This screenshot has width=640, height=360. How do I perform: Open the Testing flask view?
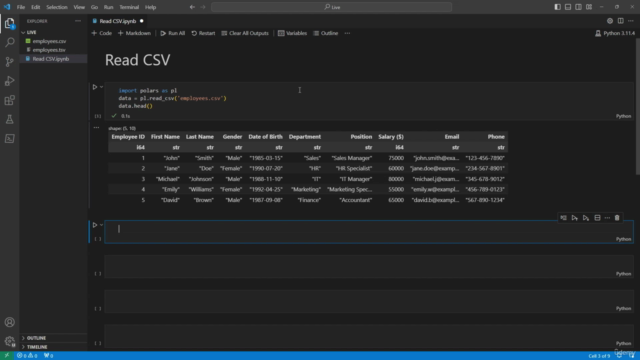(x=9, y=119)
